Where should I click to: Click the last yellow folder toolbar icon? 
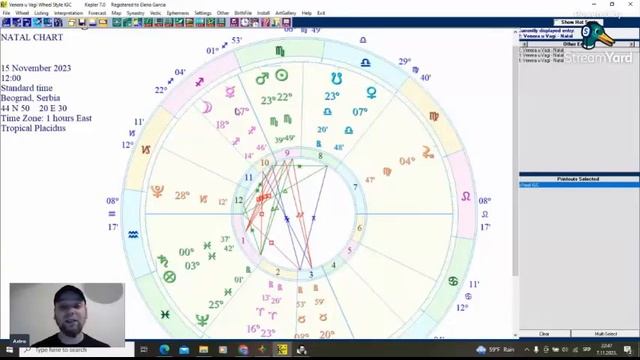[102, 22]
